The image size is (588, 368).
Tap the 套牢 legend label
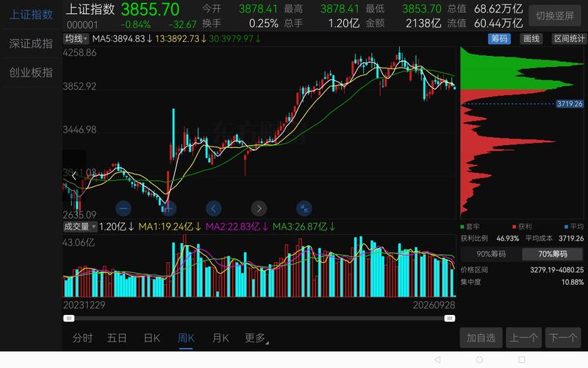[473, 227]
